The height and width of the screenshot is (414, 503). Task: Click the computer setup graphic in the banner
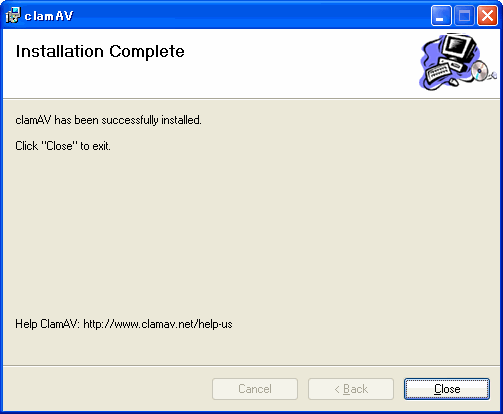point(458,62)
